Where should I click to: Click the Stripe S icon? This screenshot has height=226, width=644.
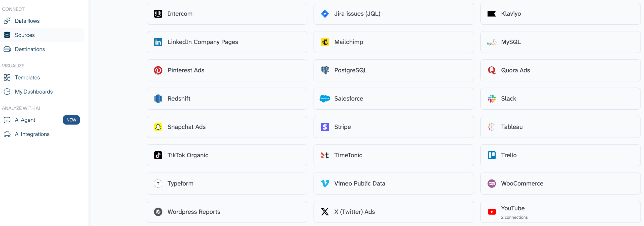[325, 127]
